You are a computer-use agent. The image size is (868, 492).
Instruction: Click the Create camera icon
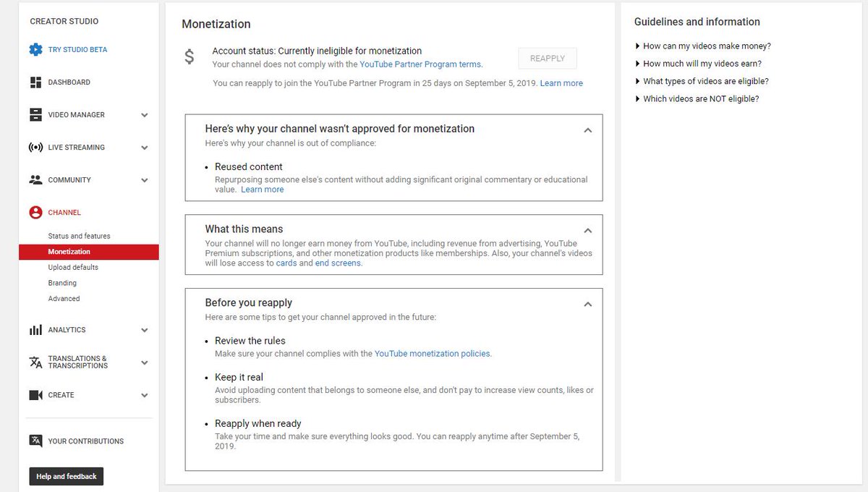[x=35, y=395]
